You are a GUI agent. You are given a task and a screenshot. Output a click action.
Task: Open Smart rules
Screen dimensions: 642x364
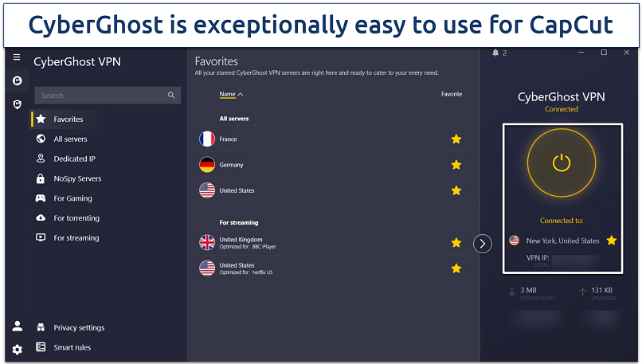pos(72,348)
